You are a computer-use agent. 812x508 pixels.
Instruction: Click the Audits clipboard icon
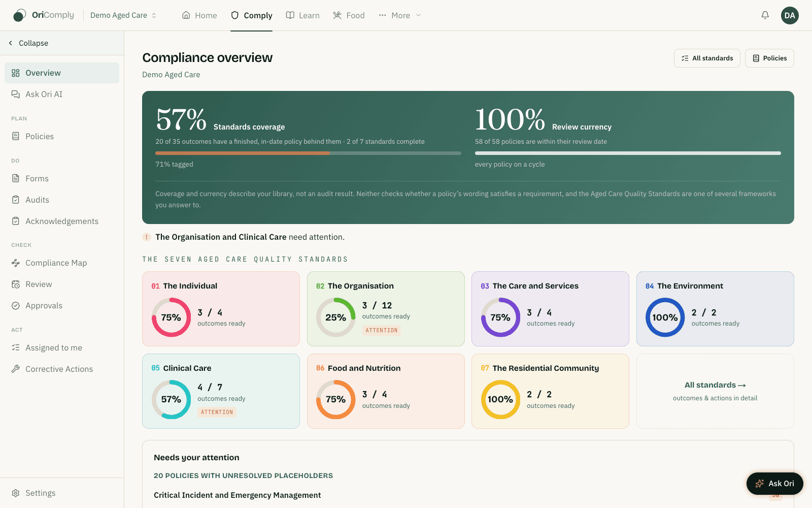pos(16,200)
